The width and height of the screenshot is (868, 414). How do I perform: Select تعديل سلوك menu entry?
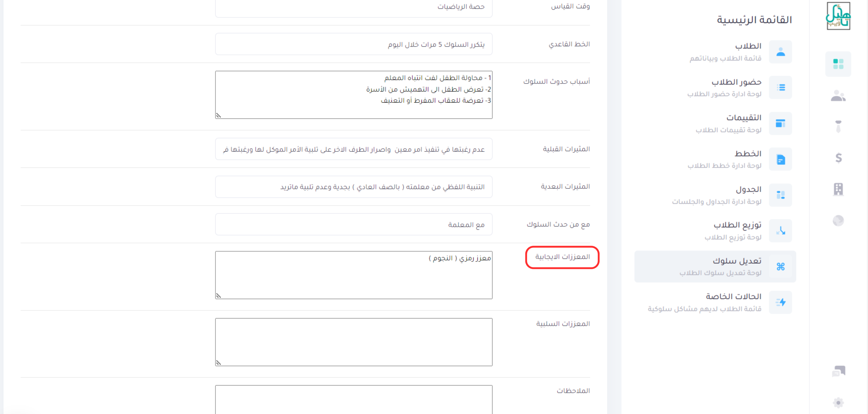pos(715,266)
